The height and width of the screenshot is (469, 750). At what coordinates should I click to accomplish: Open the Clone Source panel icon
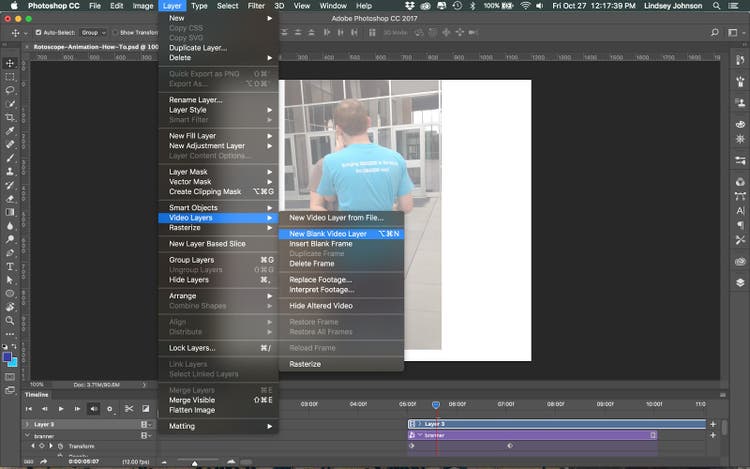(740, 102)
